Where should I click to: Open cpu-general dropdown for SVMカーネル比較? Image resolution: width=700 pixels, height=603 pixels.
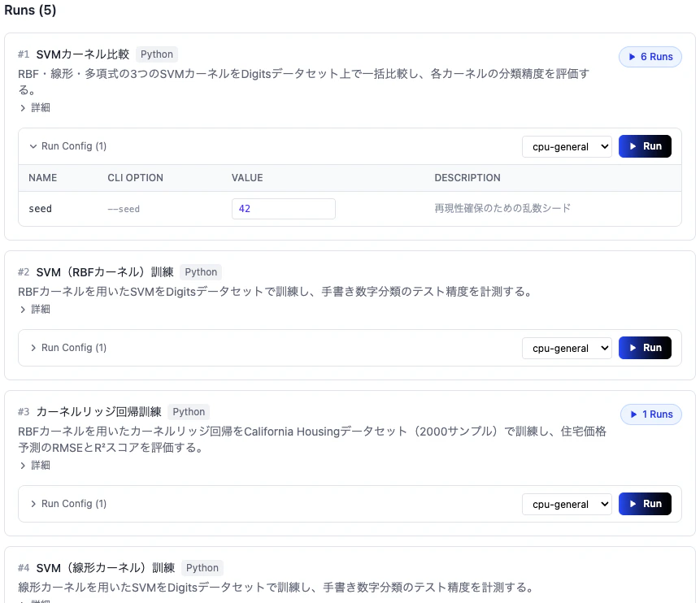567,147
